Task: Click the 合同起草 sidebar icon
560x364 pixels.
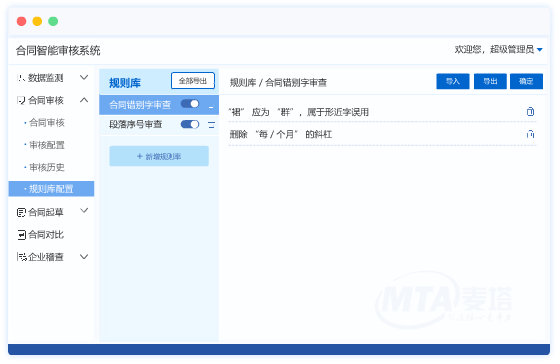Action: tap(21, 213)
